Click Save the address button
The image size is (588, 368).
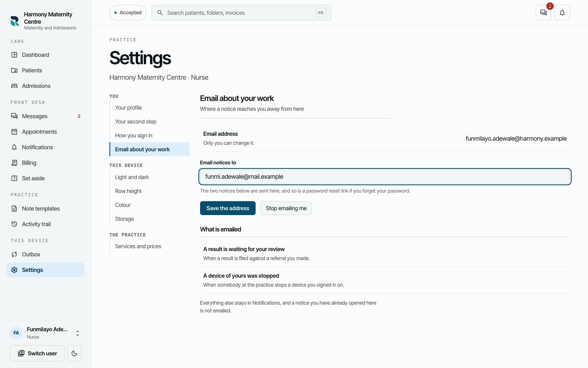point(228,208)
